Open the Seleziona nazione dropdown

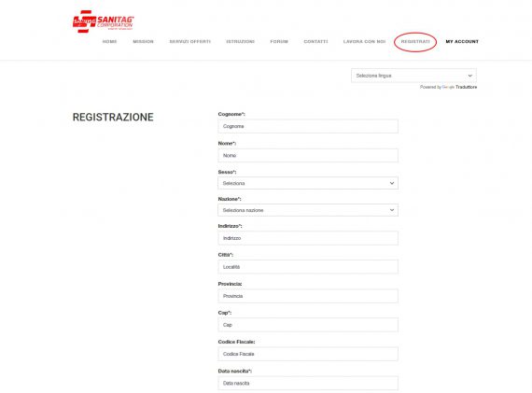308,210
